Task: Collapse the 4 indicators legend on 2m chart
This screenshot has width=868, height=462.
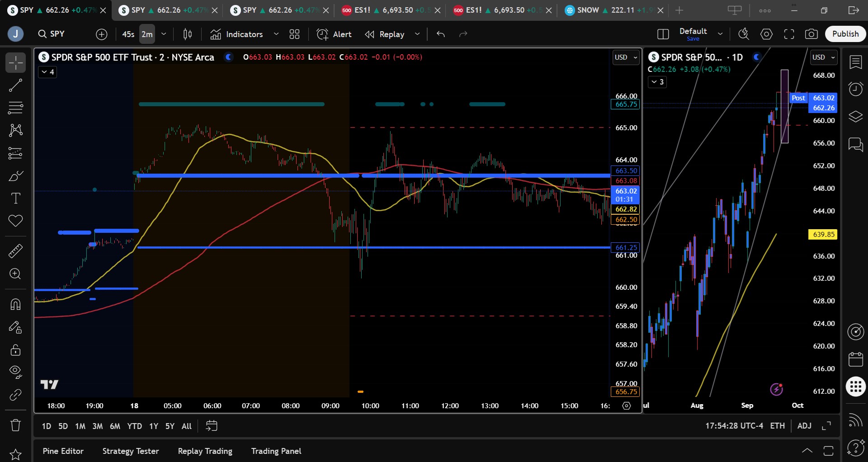Action: pyautogui.click(x=47, y=72)
